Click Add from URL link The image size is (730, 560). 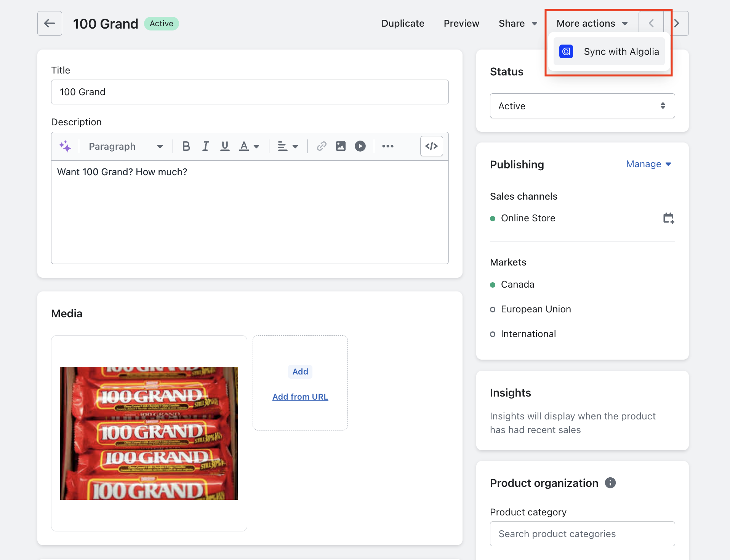pyautogui.click(x=300, y=397)
